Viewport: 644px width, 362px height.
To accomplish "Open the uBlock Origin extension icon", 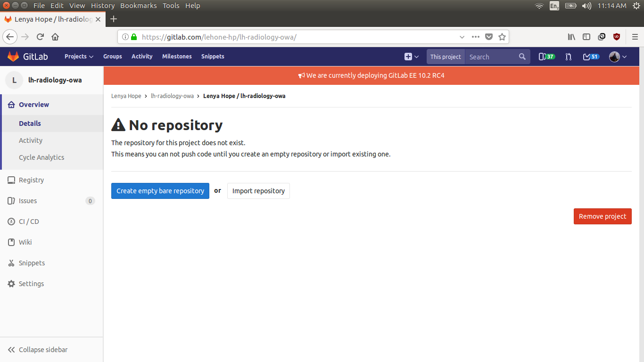I will 616,37.
